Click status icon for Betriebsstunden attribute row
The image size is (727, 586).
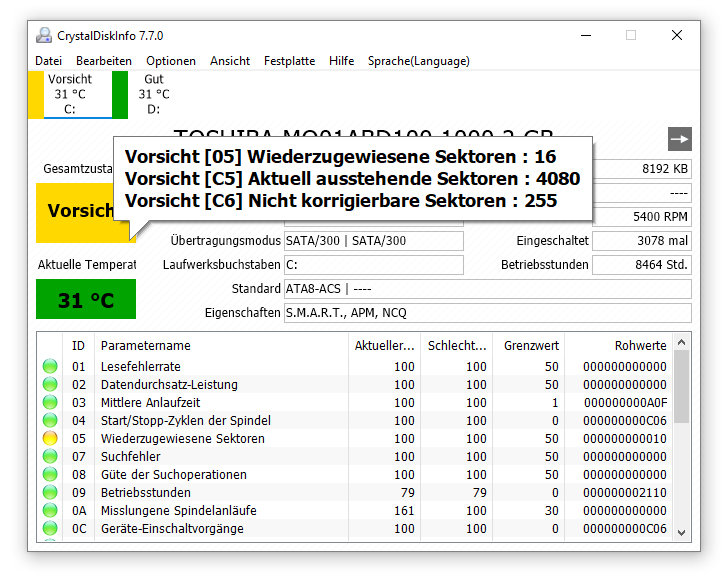50,492
